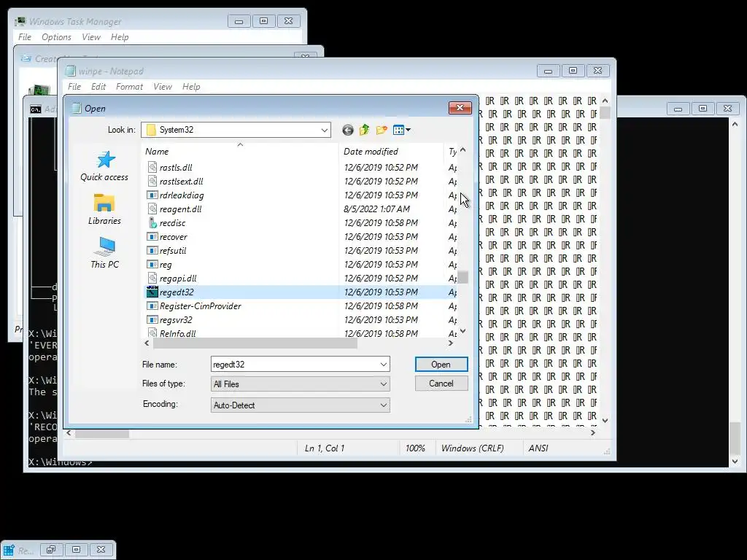Sort files by Name column header
Image resolution: width=747 pixels, height=560 pixels.
[x=240, y=152]
